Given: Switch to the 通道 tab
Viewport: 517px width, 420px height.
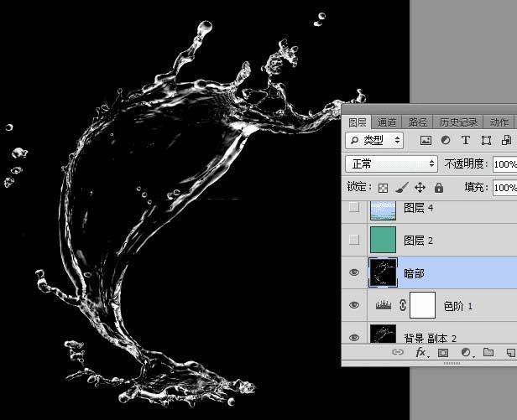Looking at the screenshot, I should [x=386, y=122].
